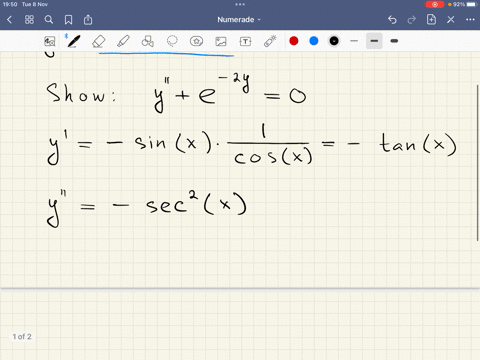Select the thinnest stroke width

[x=354, y=41]
